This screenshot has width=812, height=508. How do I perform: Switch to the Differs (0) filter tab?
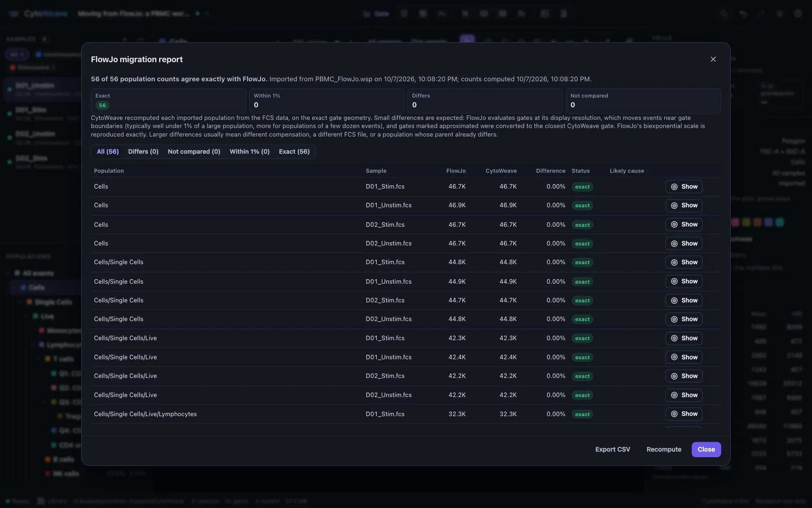(x=143, y=152)
